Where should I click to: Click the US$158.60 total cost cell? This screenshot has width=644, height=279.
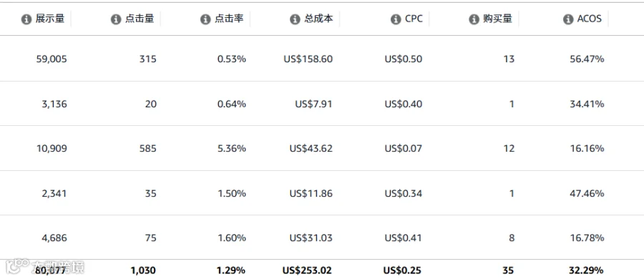pyautogui.click(x=308, y=59)
